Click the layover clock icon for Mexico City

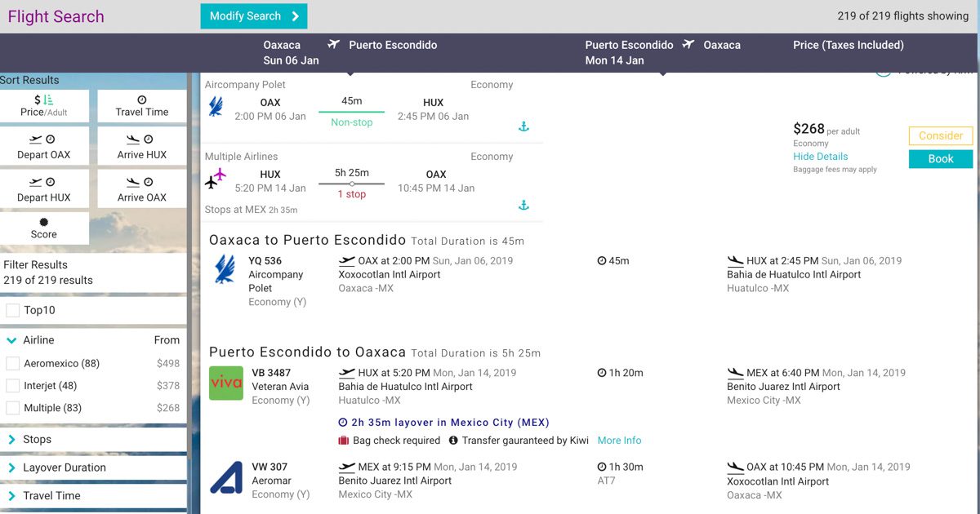[x=343, y=423]
